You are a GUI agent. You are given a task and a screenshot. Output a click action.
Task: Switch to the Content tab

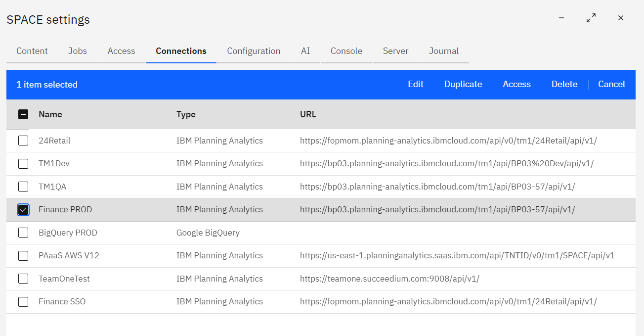point(32,51)
